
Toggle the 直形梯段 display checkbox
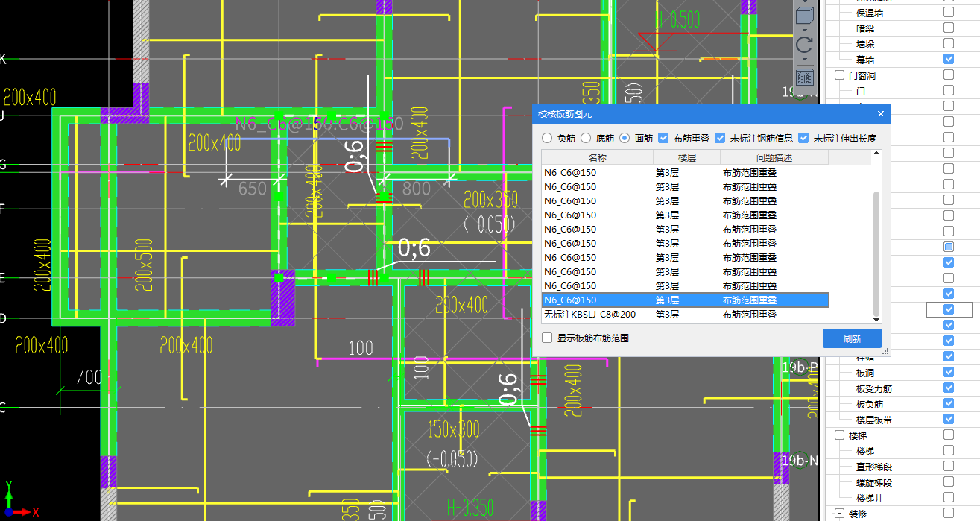(x=949, y=466)
